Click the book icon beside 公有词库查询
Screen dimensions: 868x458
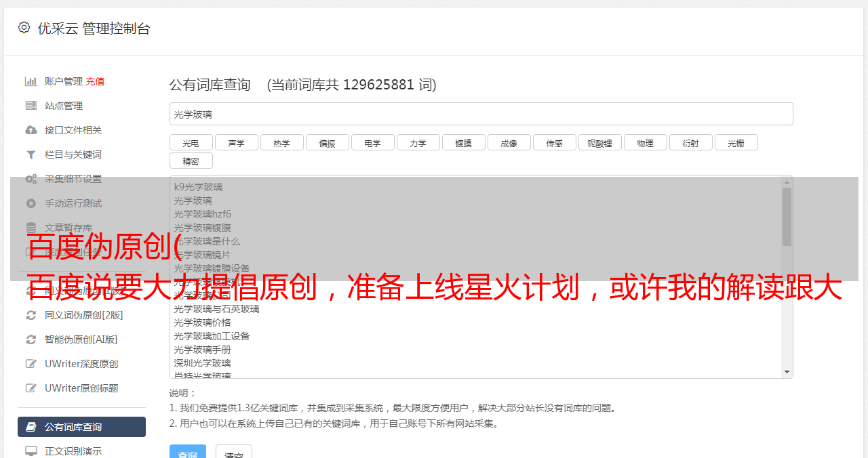[x=31, y=427]
